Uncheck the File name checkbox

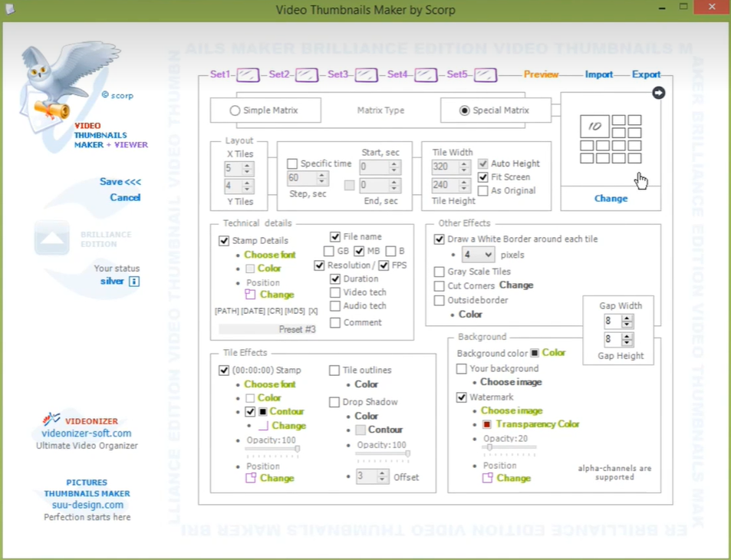334,237
